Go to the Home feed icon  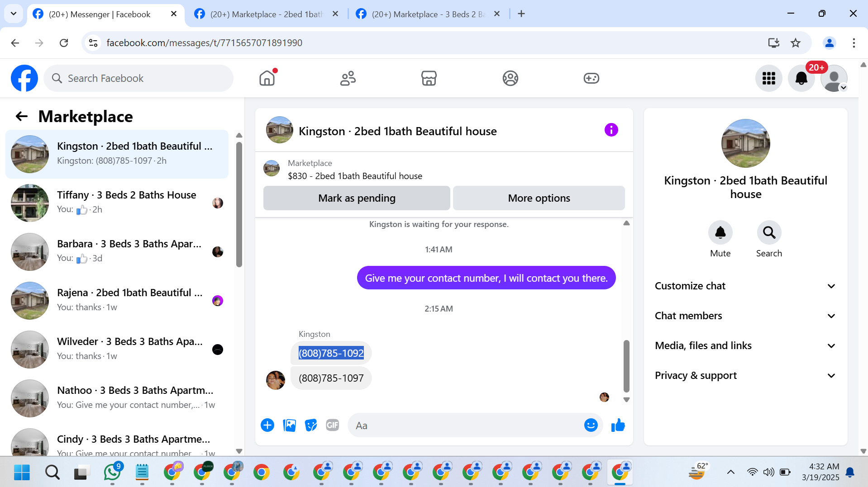click(267, 78)
